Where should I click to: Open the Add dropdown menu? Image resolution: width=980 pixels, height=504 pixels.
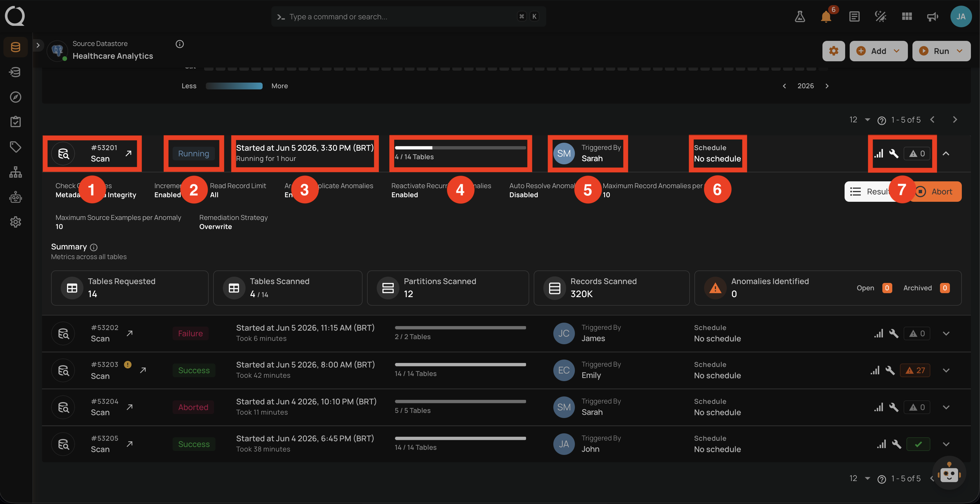[878, 51]
